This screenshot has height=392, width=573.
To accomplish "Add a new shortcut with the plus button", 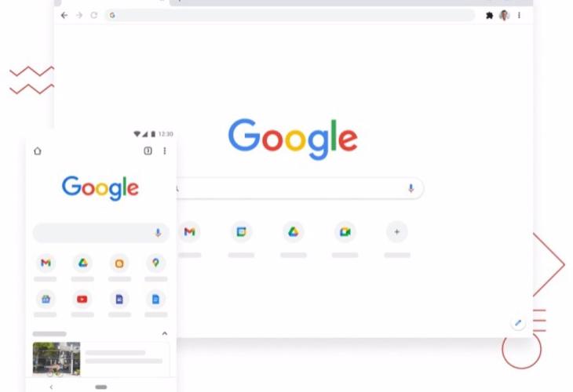I will point(397,232).
